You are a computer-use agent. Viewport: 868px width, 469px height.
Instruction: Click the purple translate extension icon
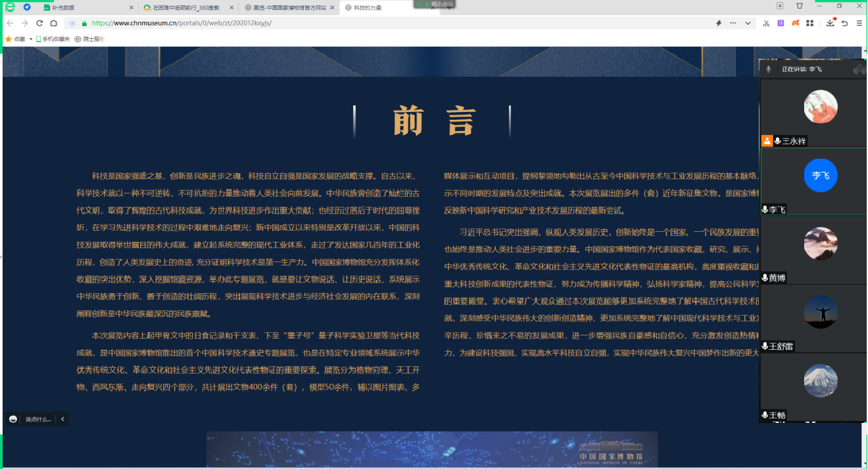pos(781,23)
